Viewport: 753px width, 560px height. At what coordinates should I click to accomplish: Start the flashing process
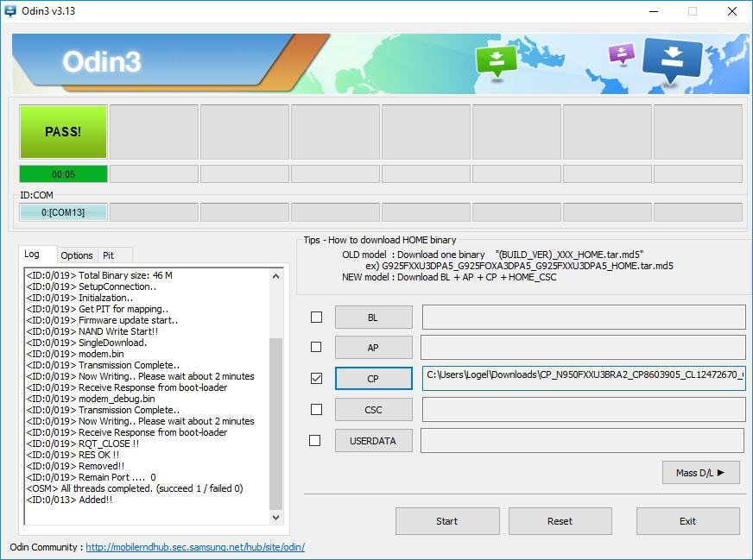[447, 521]
